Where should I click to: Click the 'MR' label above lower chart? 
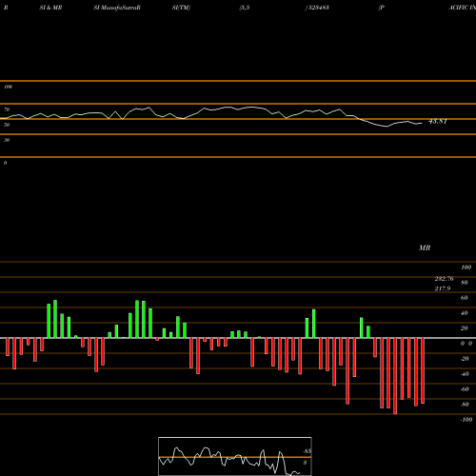point(425,248)
